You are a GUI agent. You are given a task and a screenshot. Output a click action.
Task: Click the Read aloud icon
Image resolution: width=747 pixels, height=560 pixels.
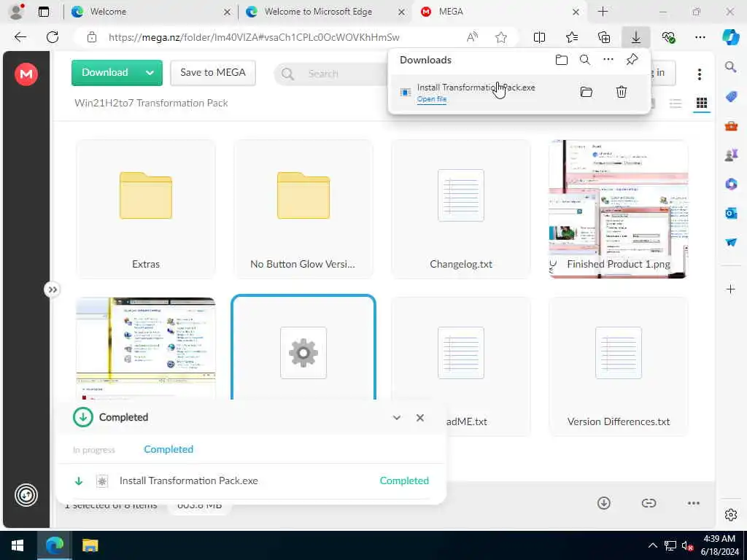coord(472,37)
